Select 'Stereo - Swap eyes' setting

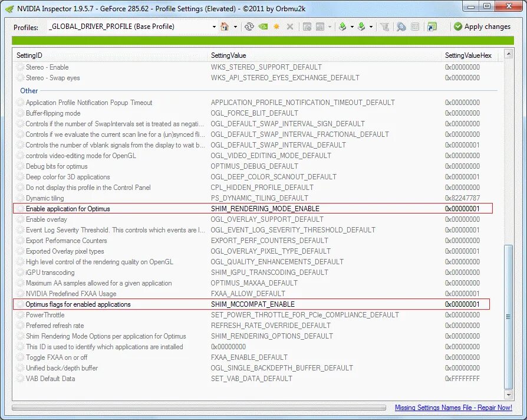click(x=53, y=78)
